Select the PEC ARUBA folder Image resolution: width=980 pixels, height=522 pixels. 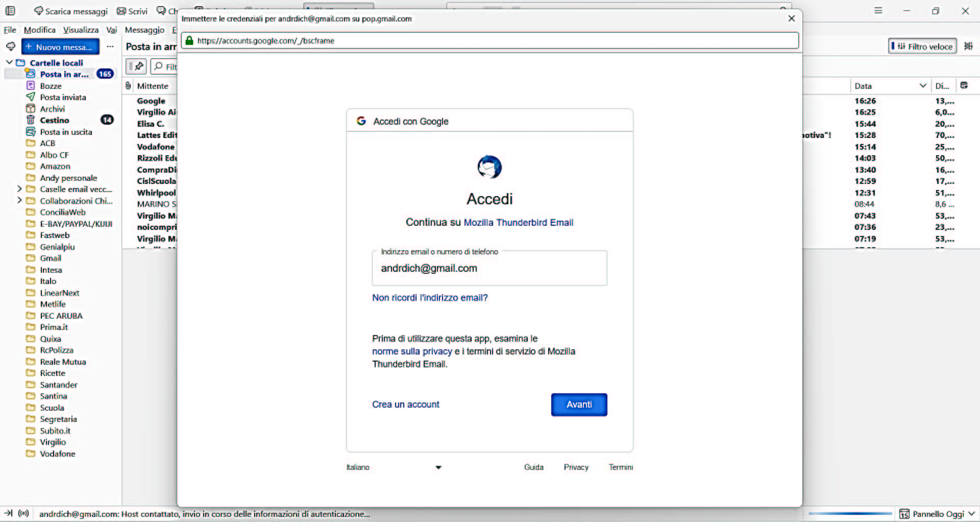coord(61,316)
